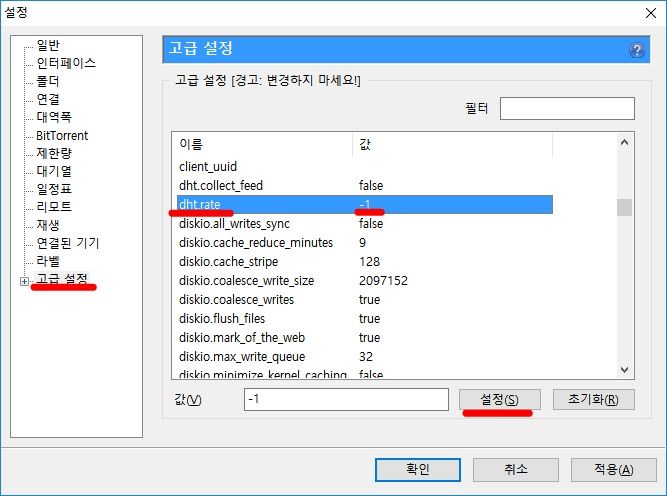Select the BitTorrent category
Viewport: 667px width, 496px height.
(62, 135)
